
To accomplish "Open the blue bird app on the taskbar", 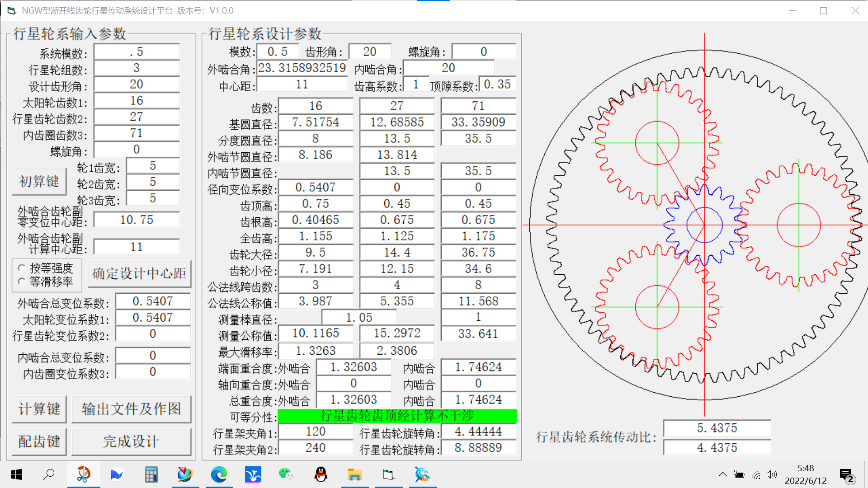I will (x=117, y=474).
